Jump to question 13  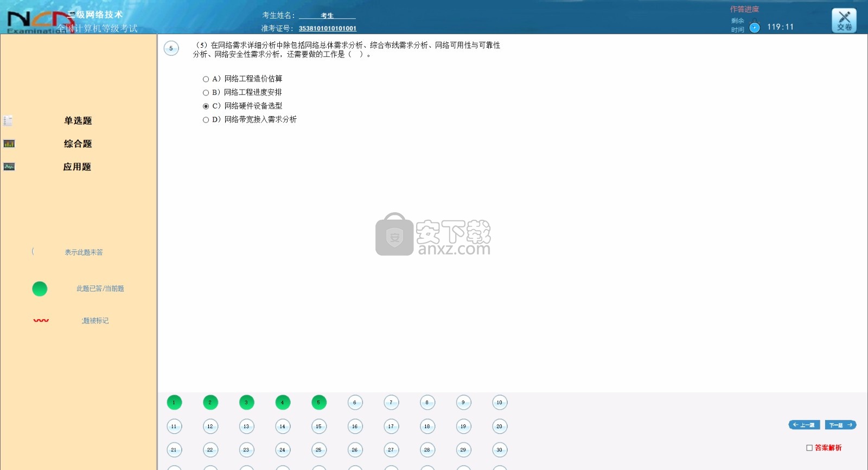click(x=247, y=426)
